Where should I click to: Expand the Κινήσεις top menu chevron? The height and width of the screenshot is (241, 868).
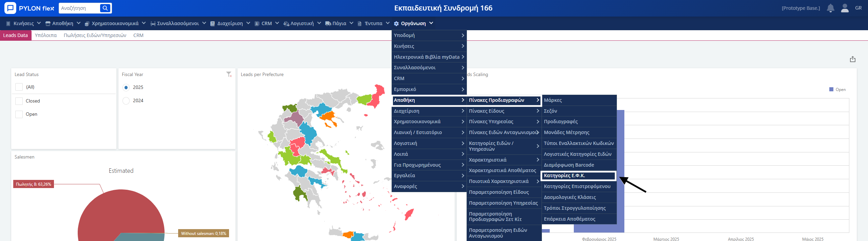pos(39,23)
